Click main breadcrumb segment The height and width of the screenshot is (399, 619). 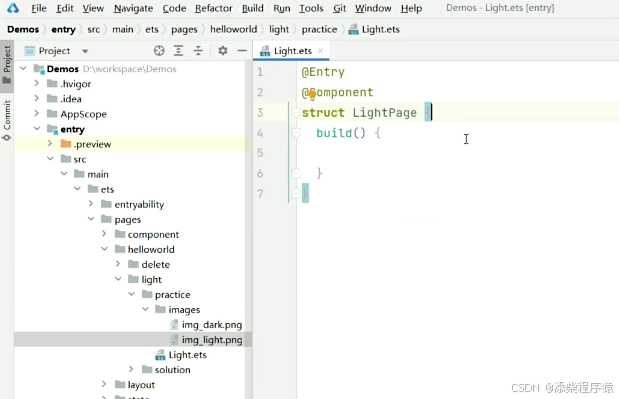click(123, 29)
